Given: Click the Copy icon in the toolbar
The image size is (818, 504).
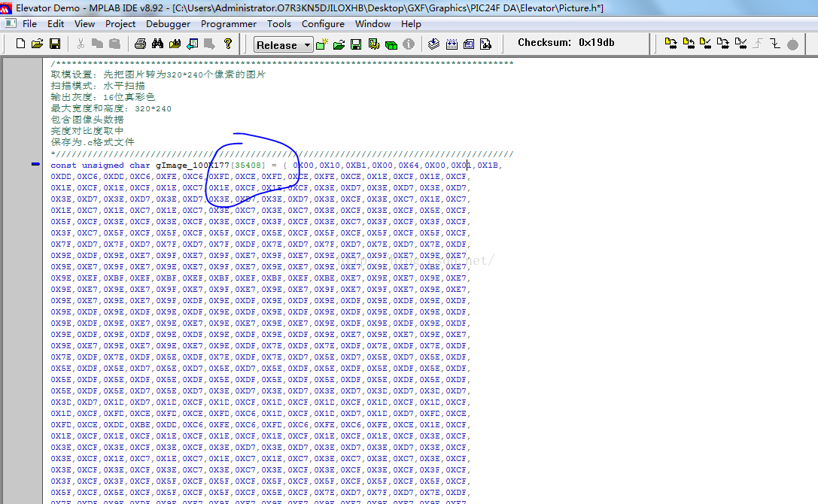Looking at the screenshot, I should [x=98, y=44].
